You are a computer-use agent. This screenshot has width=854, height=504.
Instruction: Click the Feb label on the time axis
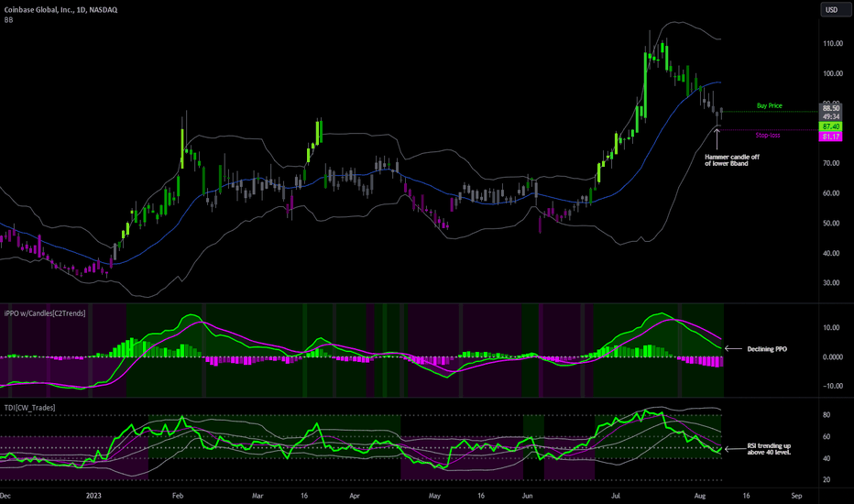(x=178, y=496)
